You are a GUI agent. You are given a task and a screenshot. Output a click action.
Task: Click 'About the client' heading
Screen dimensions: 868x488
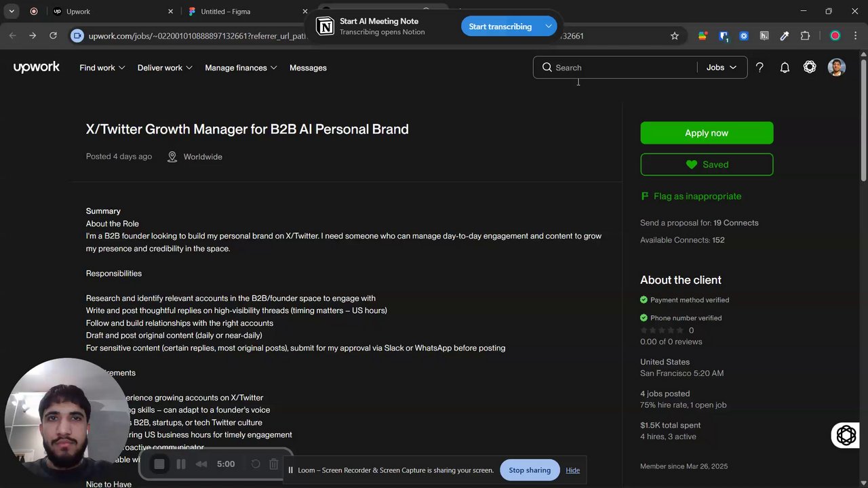click(x=681, y=280)
